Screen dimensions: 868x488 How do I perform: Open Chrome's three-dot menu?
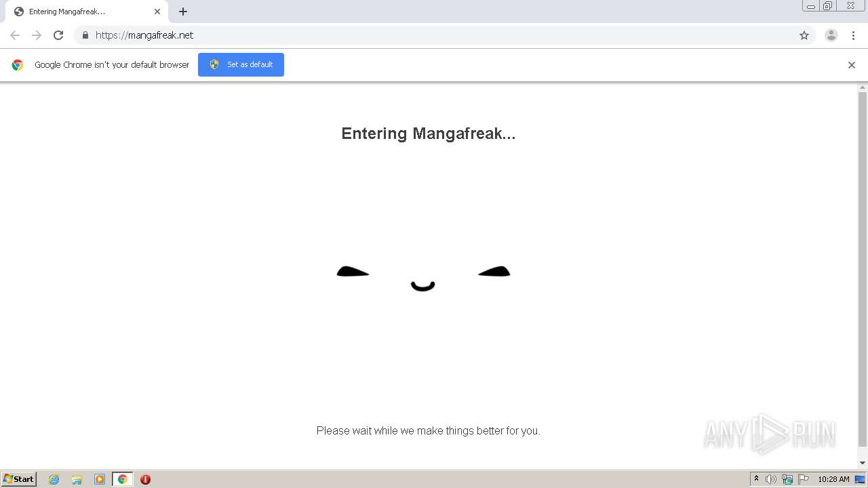coord(853,35)
